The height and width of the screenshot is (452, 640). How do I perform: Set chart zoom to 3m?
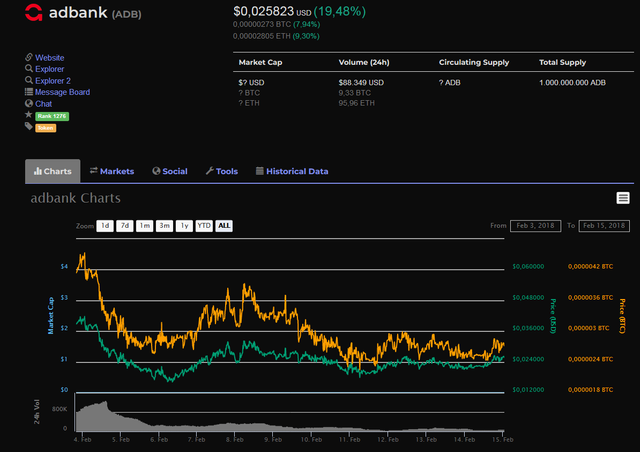point(164,226)
